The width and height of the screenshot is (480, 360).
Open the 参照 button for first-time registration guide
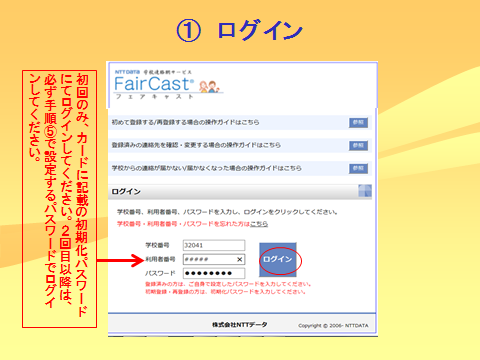coord(358,123)
